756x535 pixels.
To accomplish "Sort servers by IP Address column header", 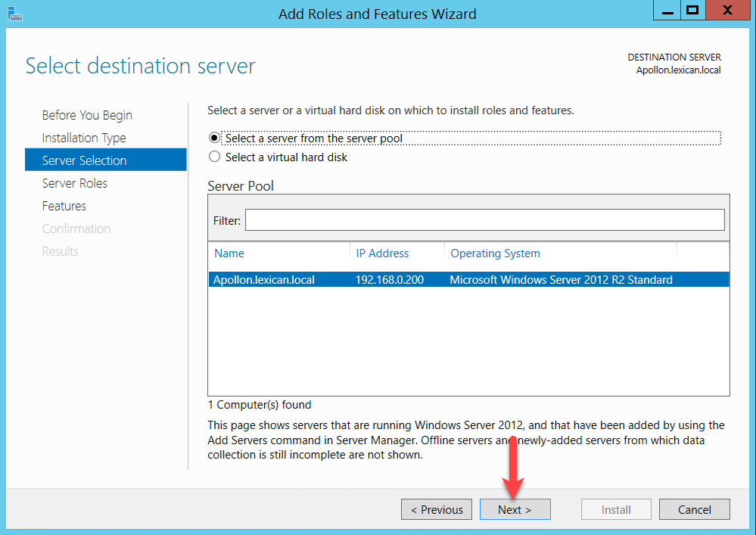I will (382, 254).
